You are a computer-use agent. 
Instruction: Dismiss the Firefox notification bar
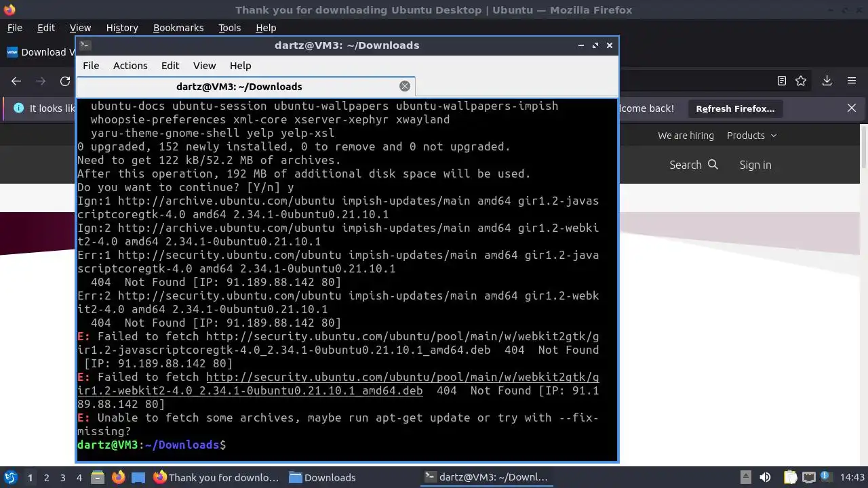click(x=852, y=108)
